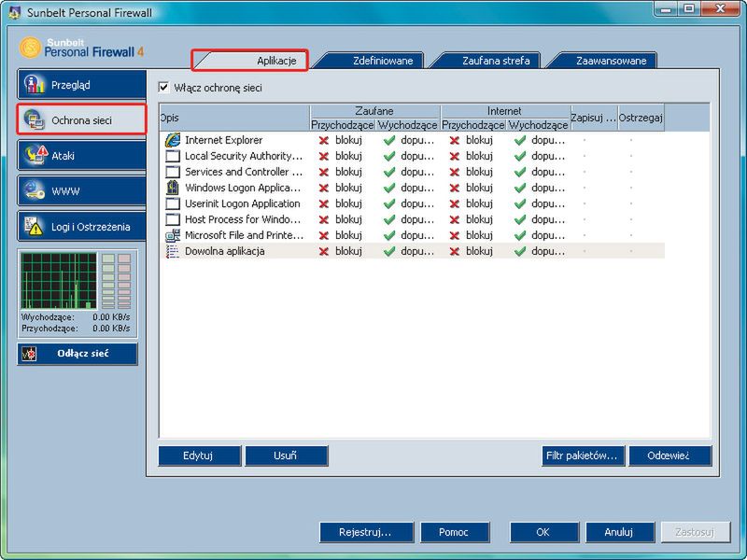
Task: Click the Odłącz sieć button
Action: tap(78, 354)
